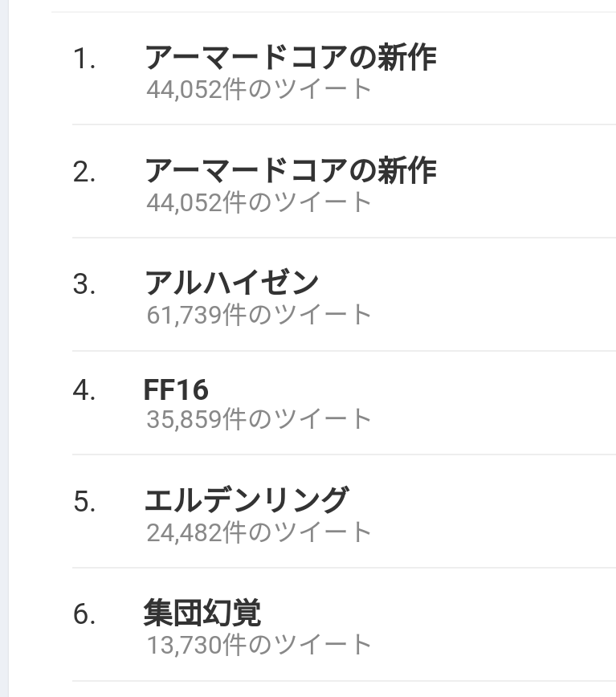
Task: Click the 61,739件のツイート count
Action: tap(259, 314)
